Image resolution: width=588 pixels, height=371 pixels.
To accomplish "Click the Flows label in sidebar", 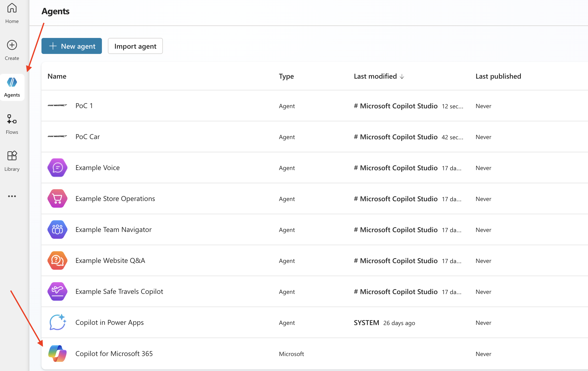I will pyautogui.click(x=12, y=132).
